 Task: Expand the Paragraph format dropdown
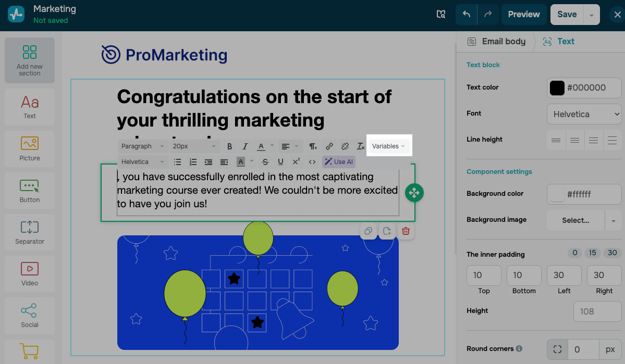(142, 146)
